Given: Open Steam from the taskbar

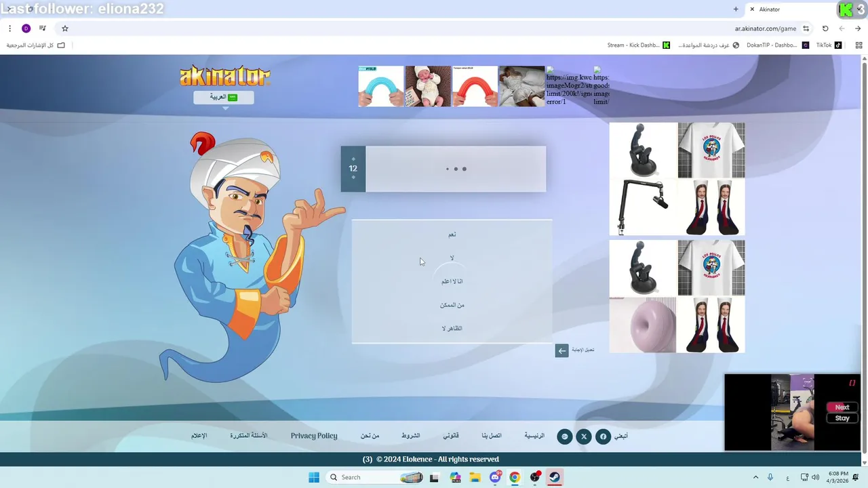Looking at the screenshot, I should pos(555,477).
